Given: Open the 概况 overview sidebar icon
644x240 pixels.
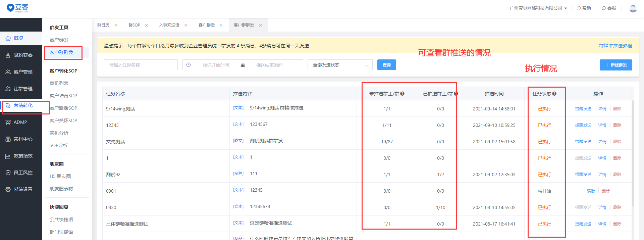Looking at the screenshot, I should tap(8, 38).
